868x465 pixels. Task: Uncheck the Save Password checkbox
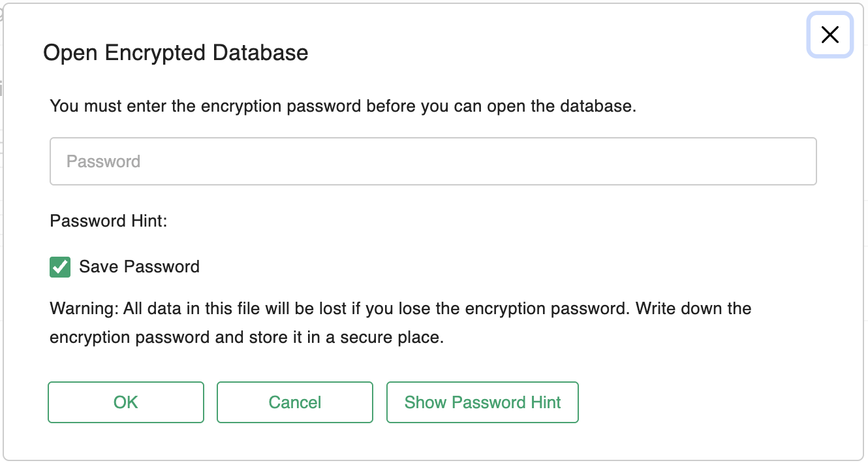(60, 266)
